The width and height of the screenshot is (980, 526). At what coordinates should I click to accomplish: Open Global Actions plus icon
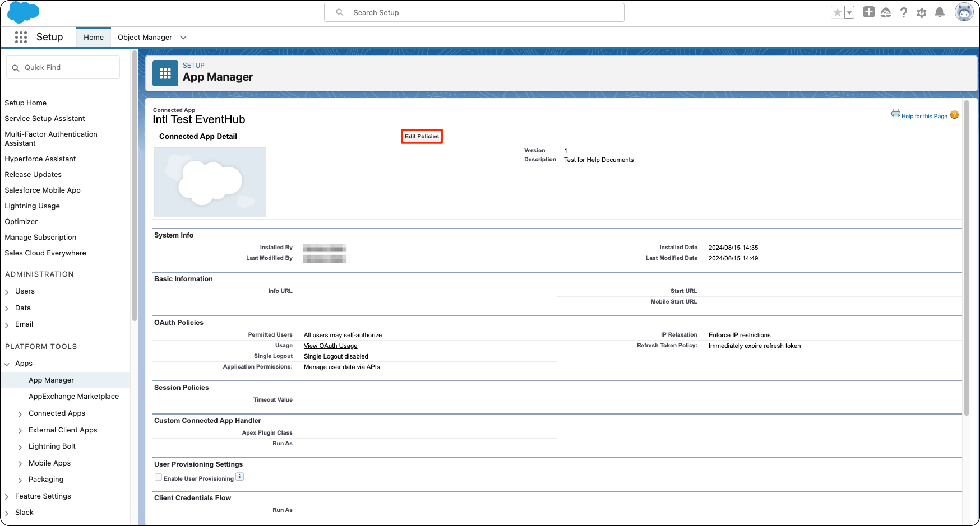[x=869, y=12]
